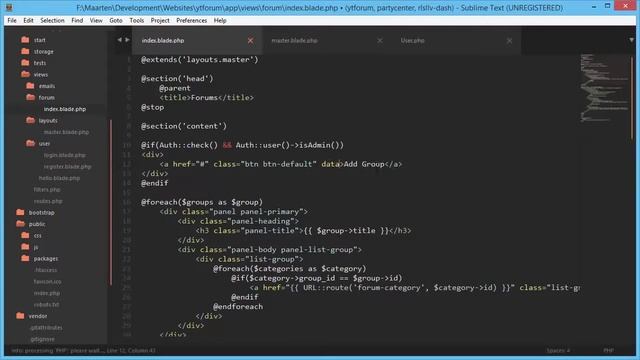Close the index.blade.php tab

(x=250, y=40)
